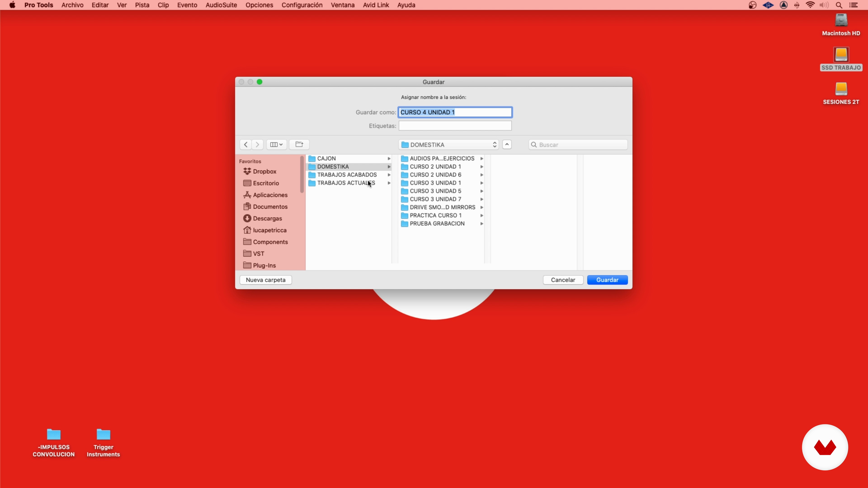Open Notification Center list icon

854,5
